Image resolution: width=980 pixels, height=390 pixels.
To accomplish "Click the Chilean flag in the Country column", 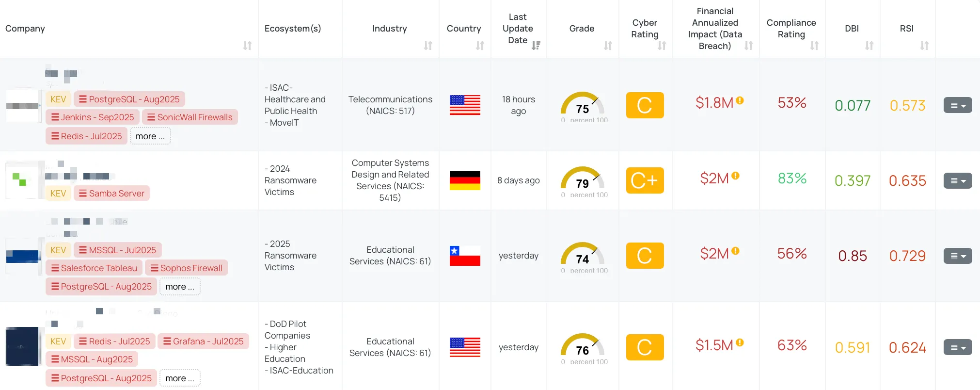I will coord(464,256).
